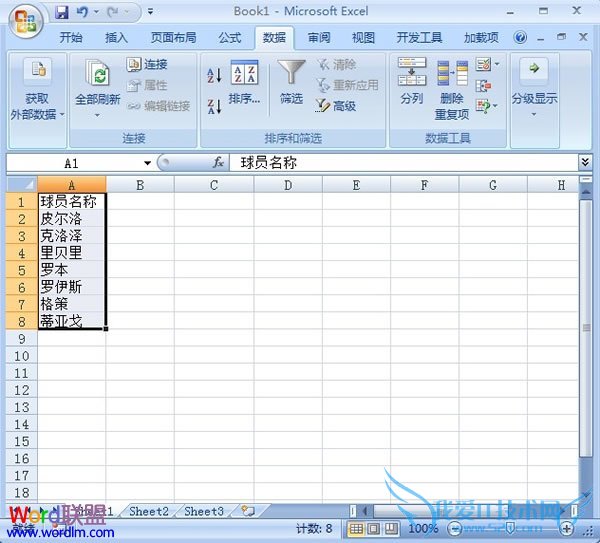
Task: Click the Sort A to Z ascending icon
Action: [214, 76]
